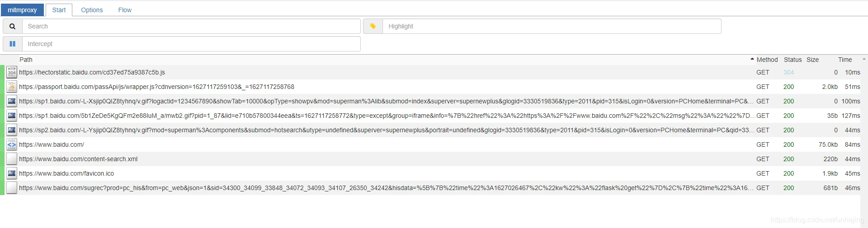Focus the Intercept filter field

click(x=191, y=44)
